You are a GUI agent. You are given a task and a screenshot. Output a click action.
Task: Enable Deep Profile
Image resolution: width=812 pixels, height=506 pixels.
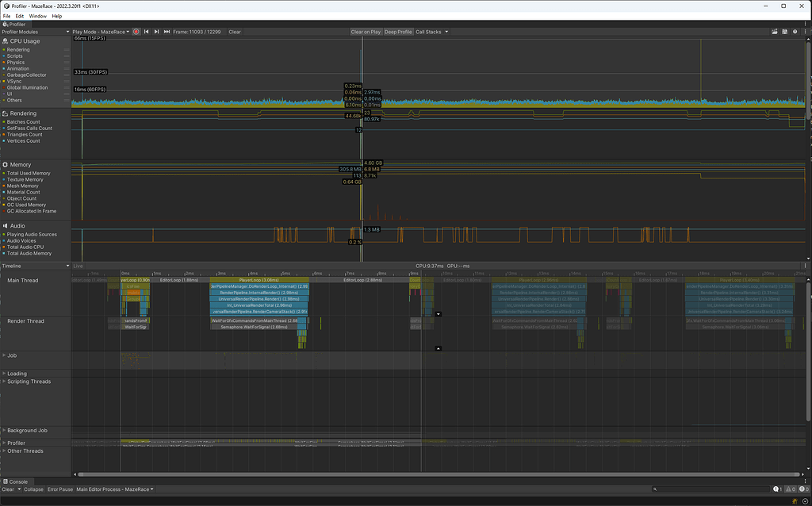[x=397, y=32]
